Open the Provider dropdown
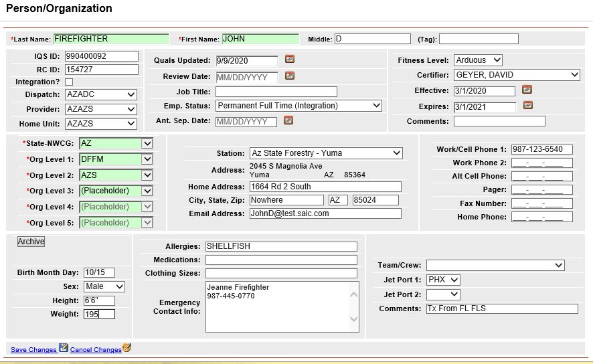 coord(101,109)
